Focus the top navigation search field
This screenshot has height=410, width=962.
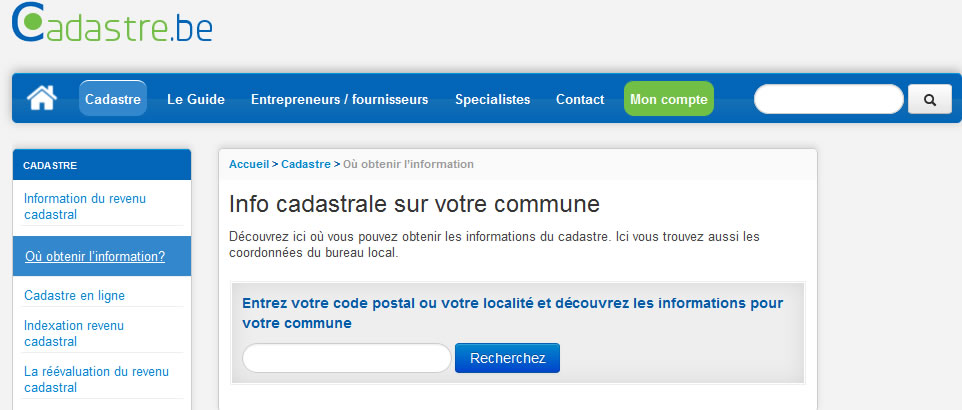click(x=828, y=100)
